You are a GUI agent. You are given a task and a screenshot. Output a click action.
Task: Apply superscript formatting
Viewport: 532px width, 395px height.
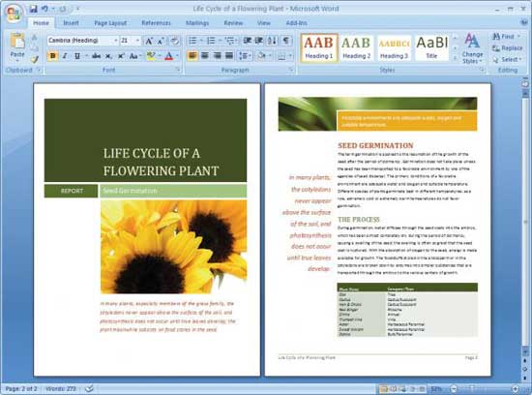coord(121,56)
